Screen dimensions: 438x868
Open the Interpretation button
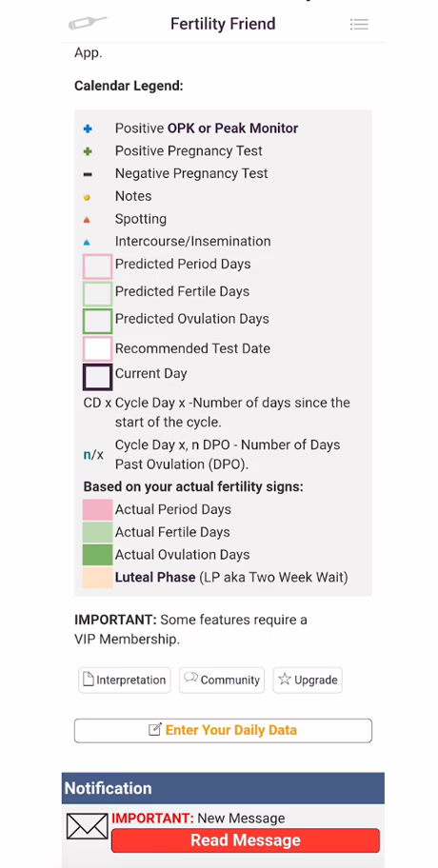125,680
